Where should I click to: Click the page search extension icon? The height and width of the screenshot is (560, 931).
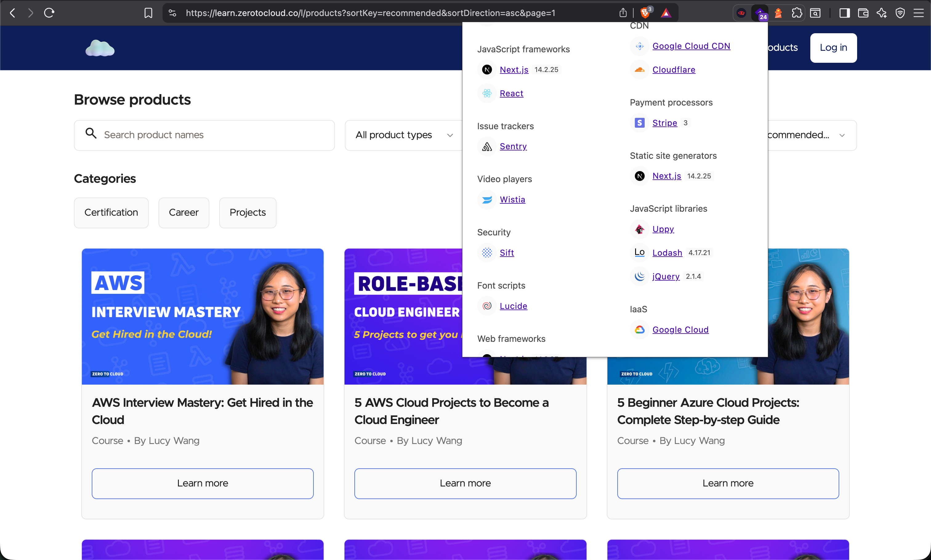(815, 13)
